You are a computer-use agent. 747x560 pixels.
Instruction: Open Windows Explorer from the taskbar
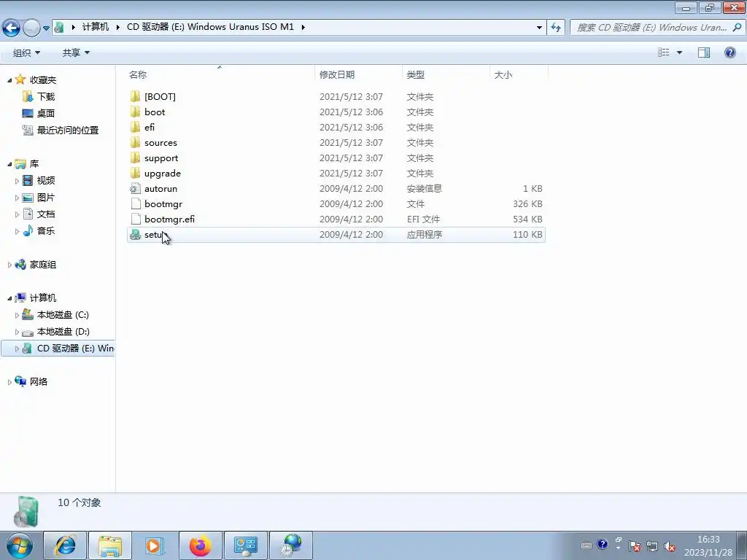pos(110,545)
